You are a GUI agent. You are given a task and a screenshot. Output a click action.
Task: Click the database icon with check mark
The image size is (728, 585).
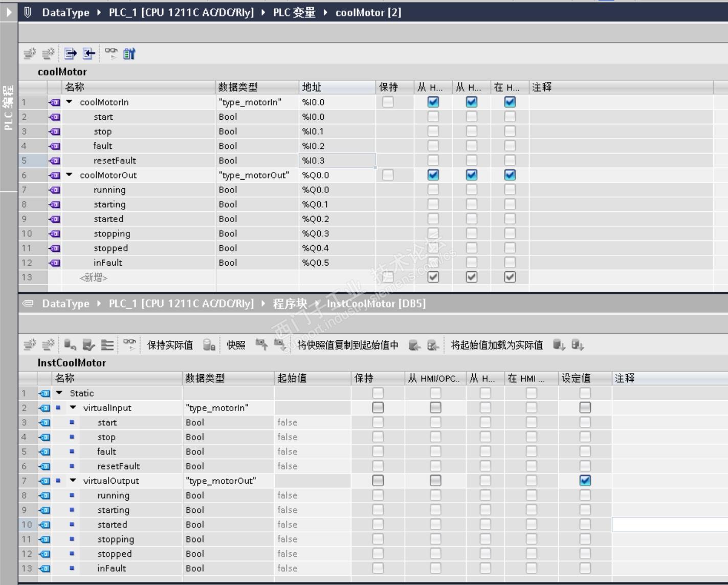click(x=89, y=344)
